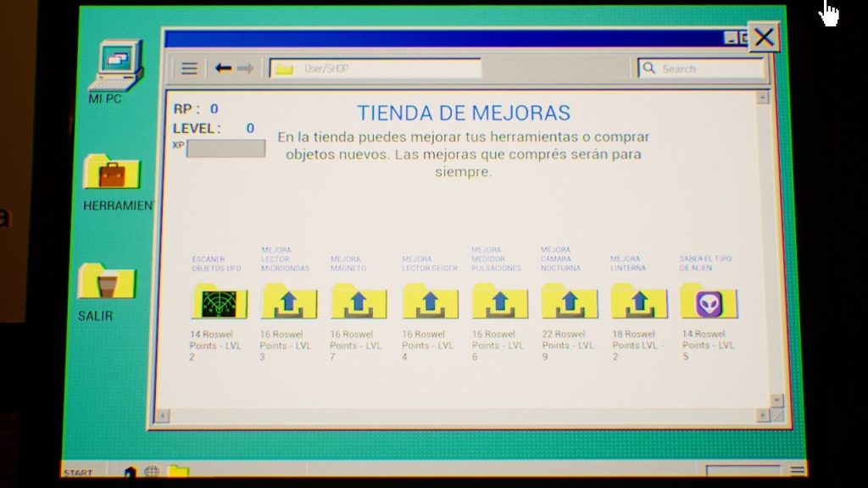Click the Mejora Lector Geiger upgrade

(430, 302)
